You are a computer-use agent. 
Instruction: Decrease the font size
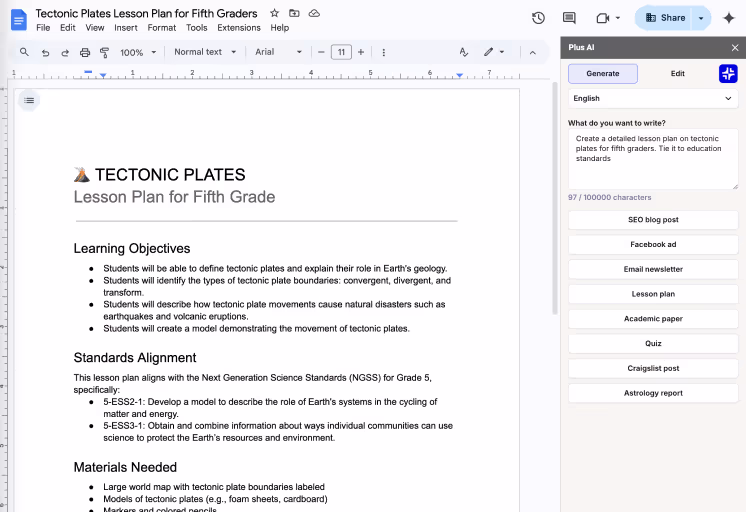[x=321, y=52]
